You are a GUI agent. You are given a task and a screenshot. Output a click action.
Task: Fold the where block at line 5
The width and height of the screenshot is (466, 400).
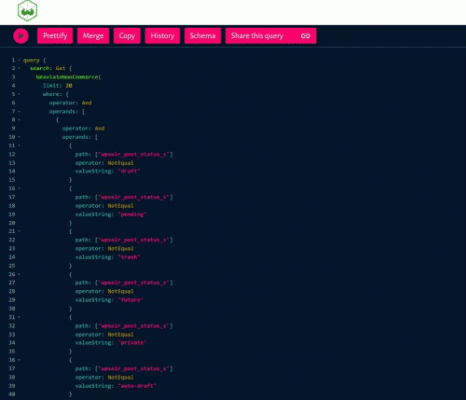[19, 94]
